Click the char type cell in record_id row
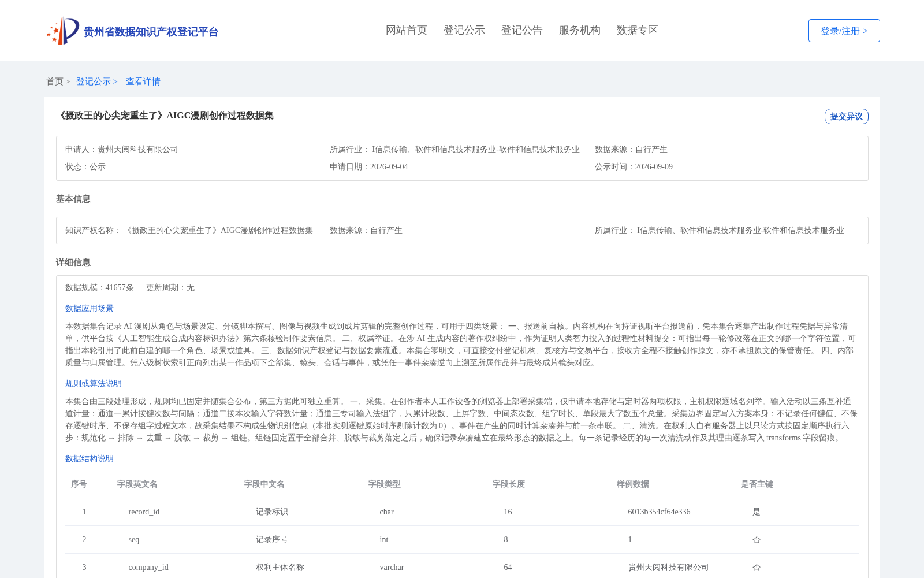Screen dimensions: 924x578 386,512
